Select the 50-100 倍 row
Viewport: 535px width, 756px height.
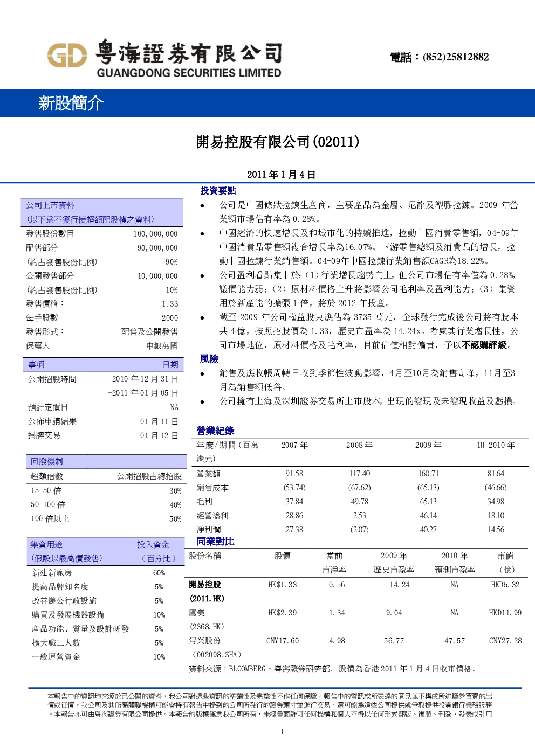pos(106,505)
